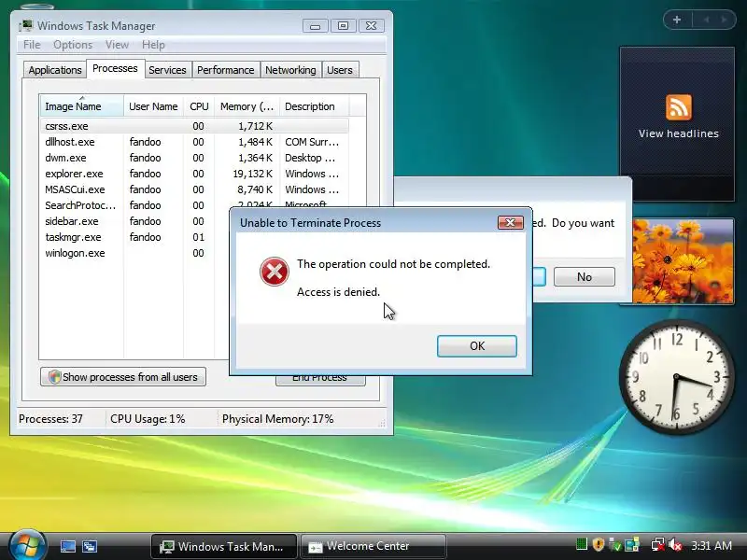Click the Processes: 37 status bar entry

(x=50, y=419)
